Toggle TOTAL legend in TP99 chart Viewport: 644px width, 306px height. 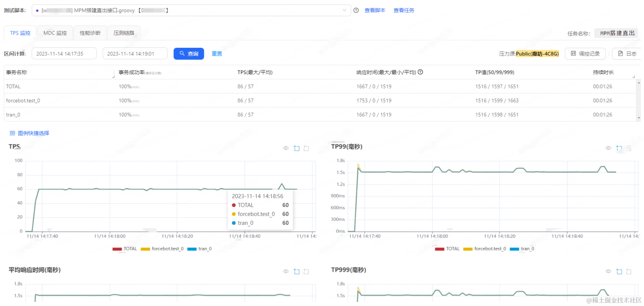coord(447,249)
